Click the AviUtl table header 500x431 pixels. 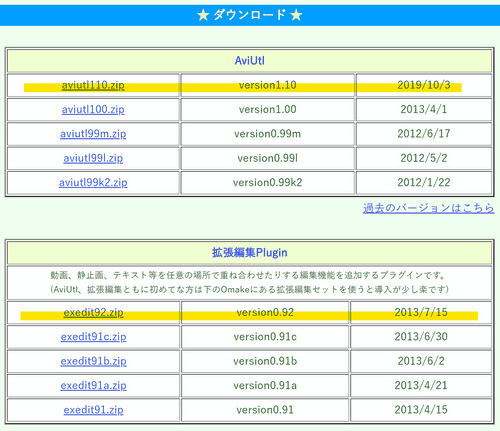[x=249, y=61]
